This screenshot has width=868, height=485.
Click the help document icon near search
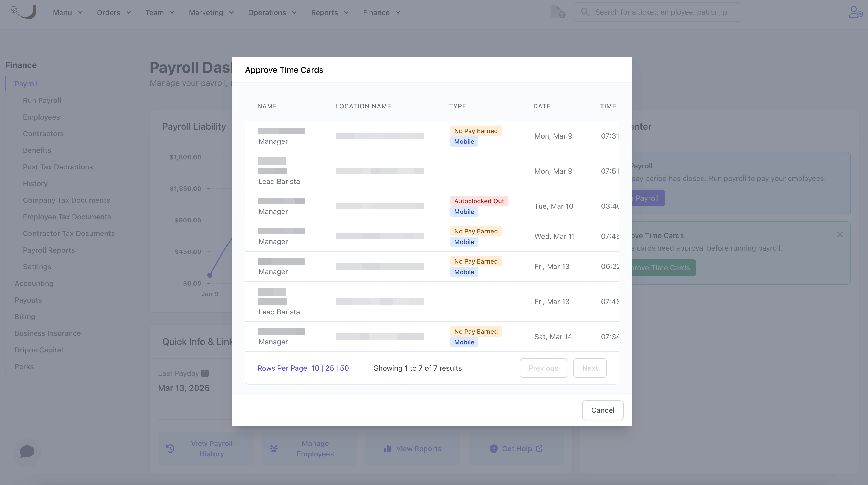click(x=558, y=12)
